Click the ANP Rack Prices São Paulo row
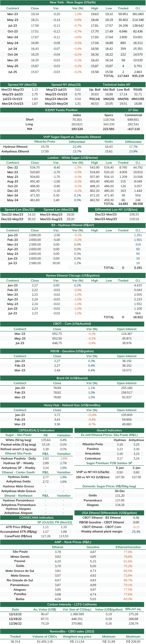 pos(73,552)
